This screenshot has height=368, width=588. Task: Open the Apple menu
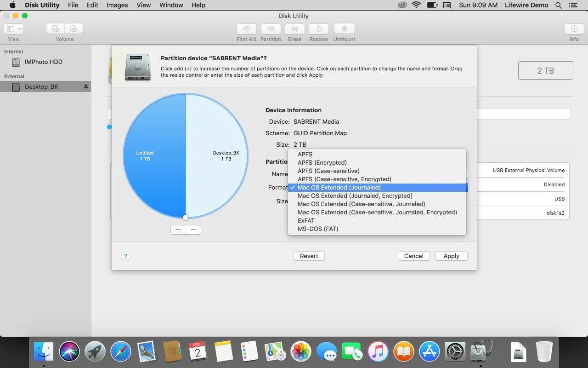12,5
